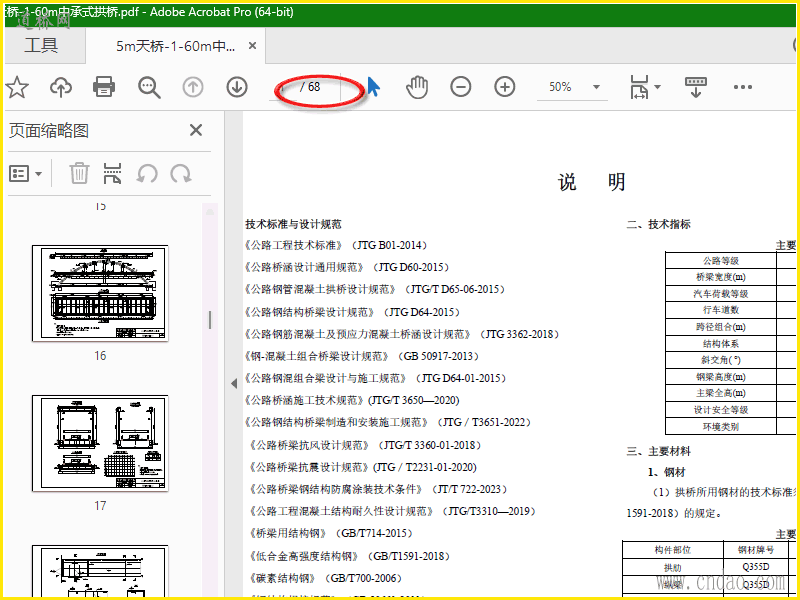Open the find text magnifier tool
The height and width of the screenshot is (600, 800).
tap(149, 87)
